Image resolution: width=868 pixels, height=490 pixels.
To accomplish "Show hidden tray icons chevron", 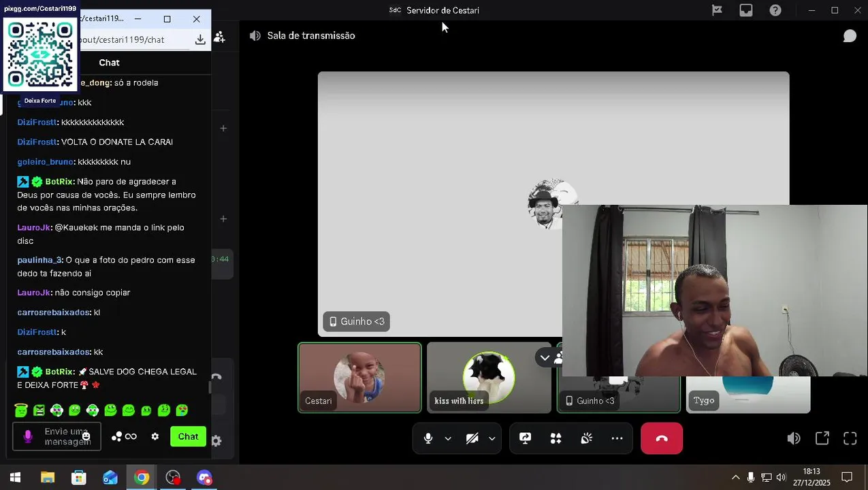I will coord(735,478).
